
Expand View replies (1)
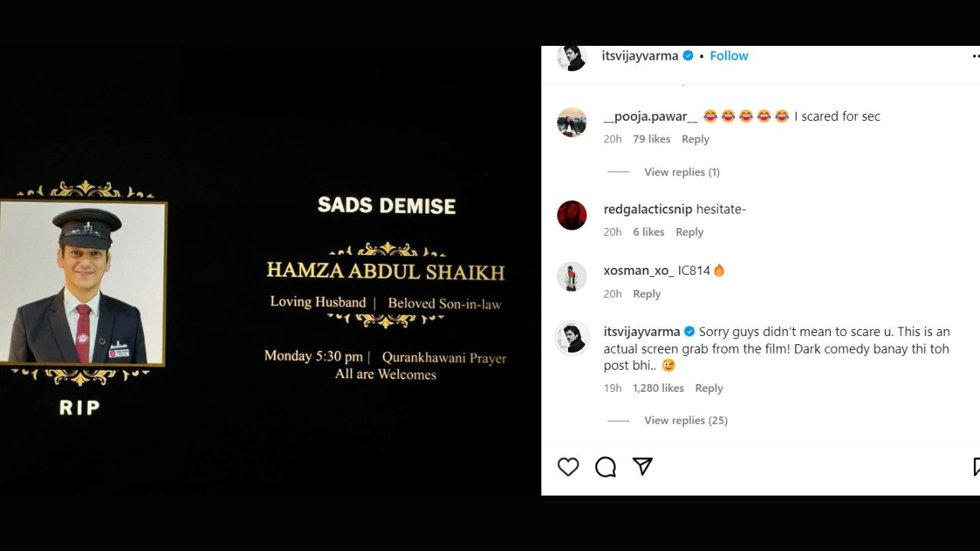(682, 172)
